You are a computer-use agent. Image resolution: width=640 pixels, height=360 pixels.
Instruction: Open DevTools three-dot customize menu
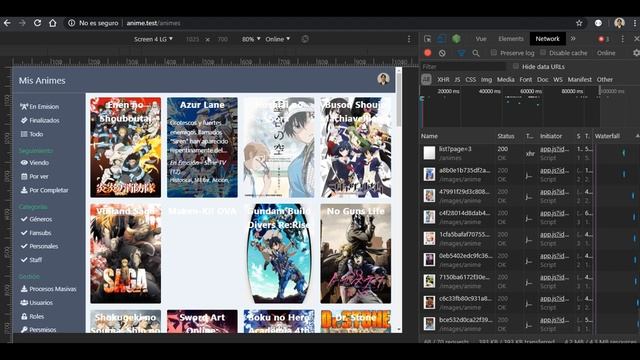622,39
